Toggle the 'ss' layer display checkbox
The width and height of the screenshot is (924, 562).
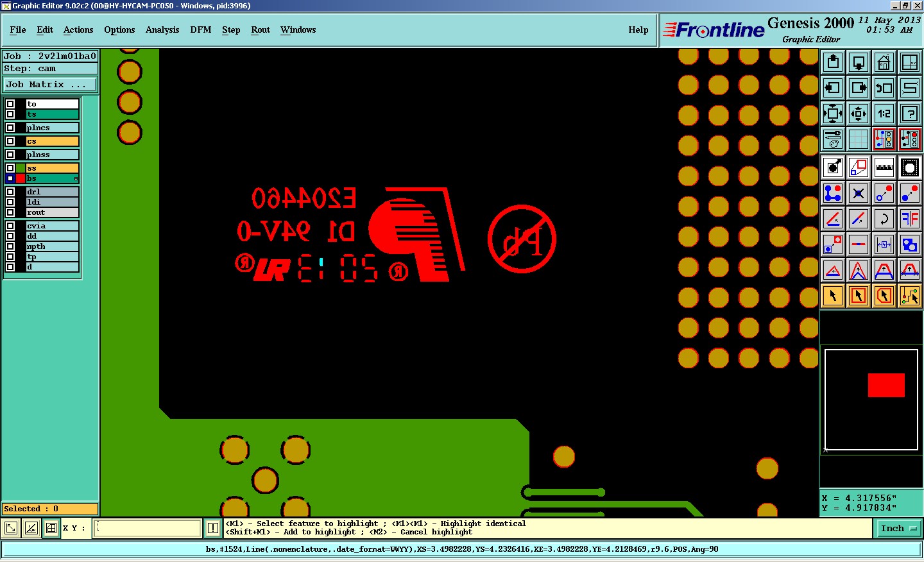pos(10,168)
